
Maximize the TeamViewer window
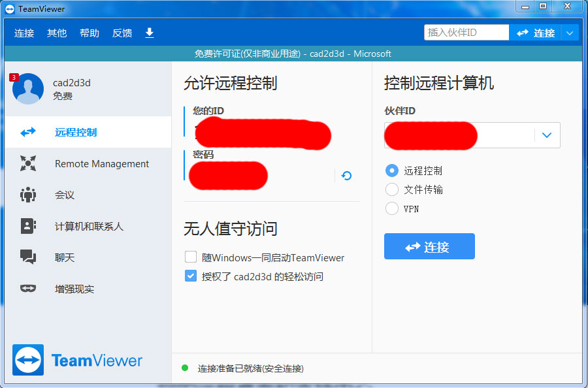(x=543, y=7)
